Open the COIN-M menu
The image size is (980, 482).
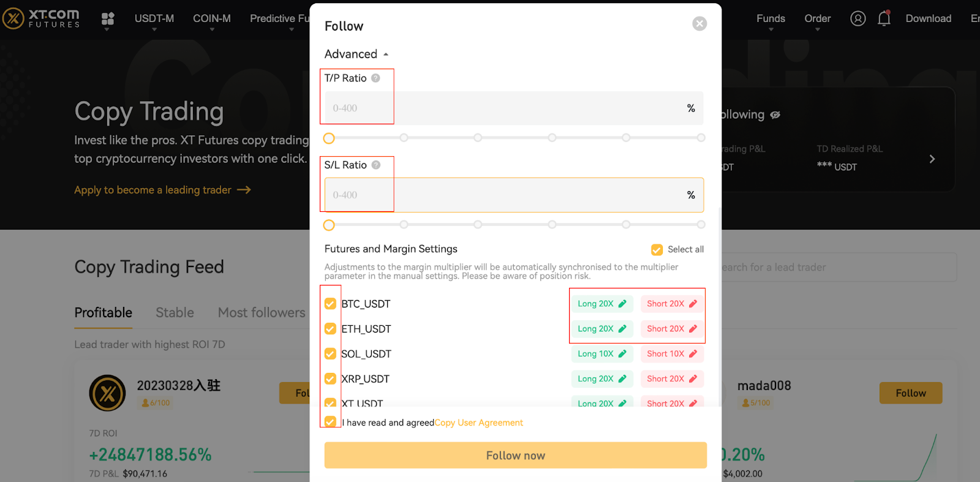(212, 19)
